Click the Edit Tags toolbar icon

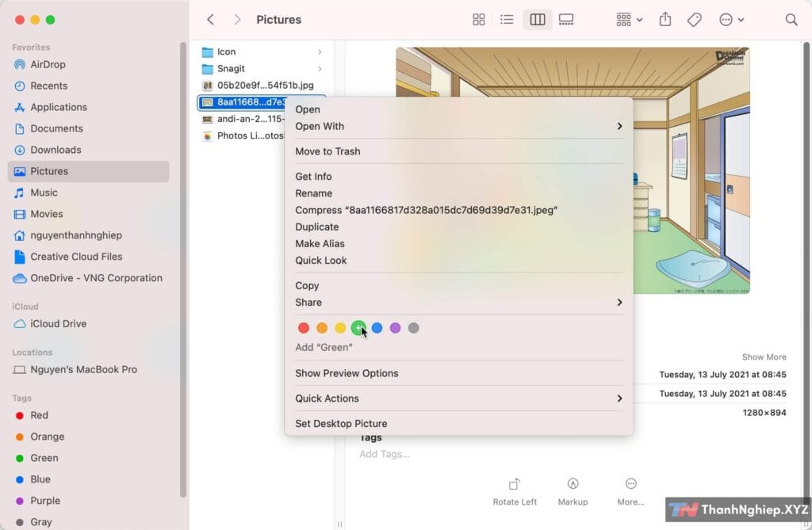point(694,20)
